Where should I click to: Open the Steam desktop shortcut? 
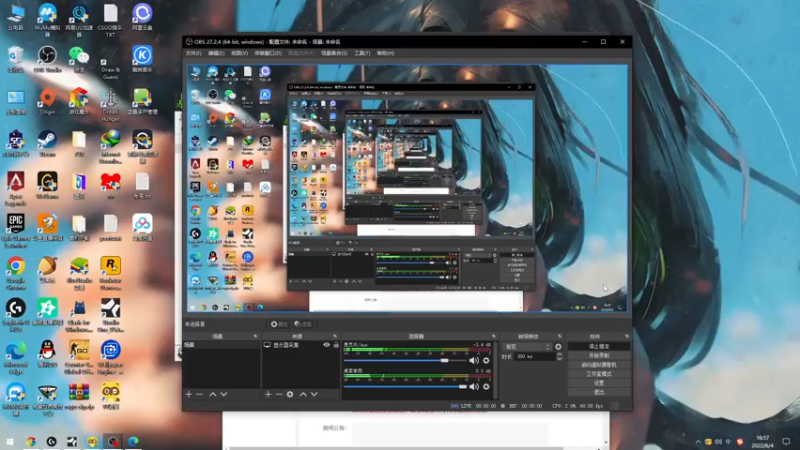pyautogui.click(x=47, y=143)
